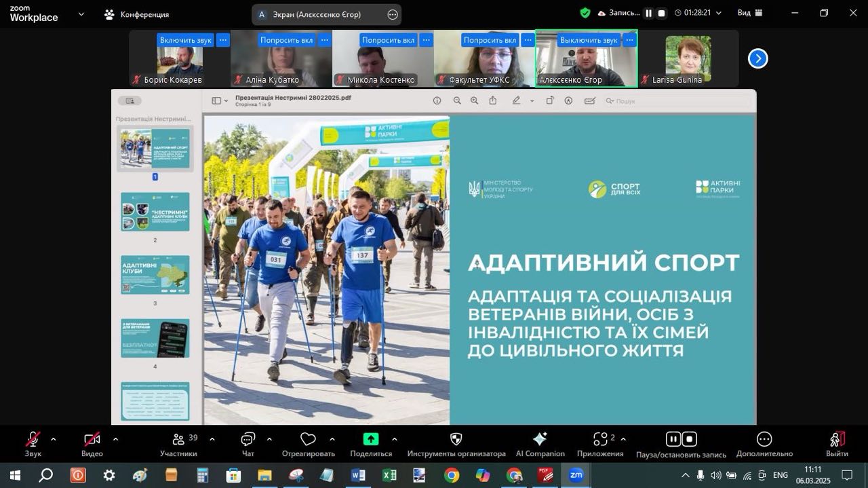Open the More options menu
This screenshot has width=868, height=488.
764,439
